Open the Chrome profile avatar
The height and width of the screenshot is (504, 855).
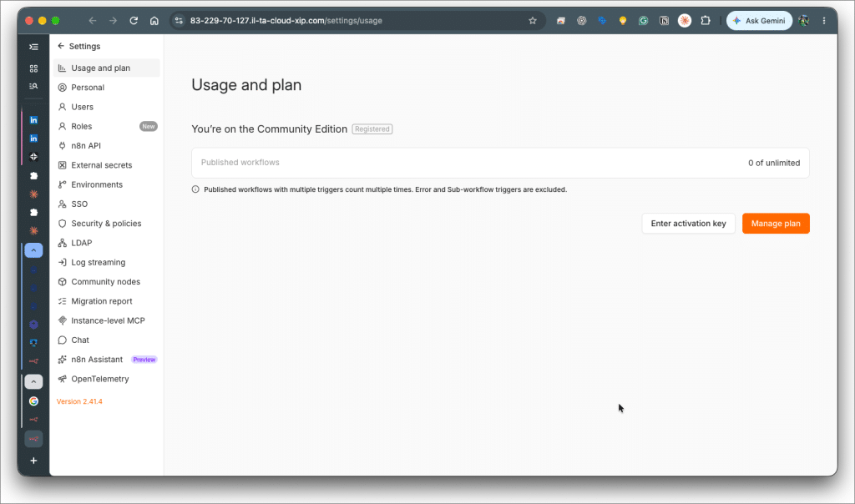click(803, 21)
